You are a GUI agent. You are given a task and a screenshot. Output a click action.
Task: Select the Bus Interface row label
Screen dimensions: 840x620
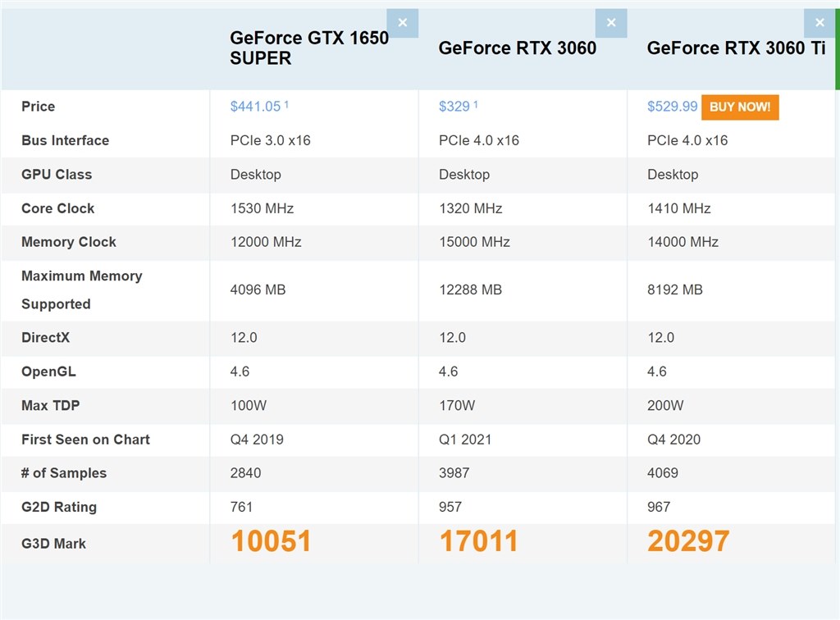[x=66, y=140]
